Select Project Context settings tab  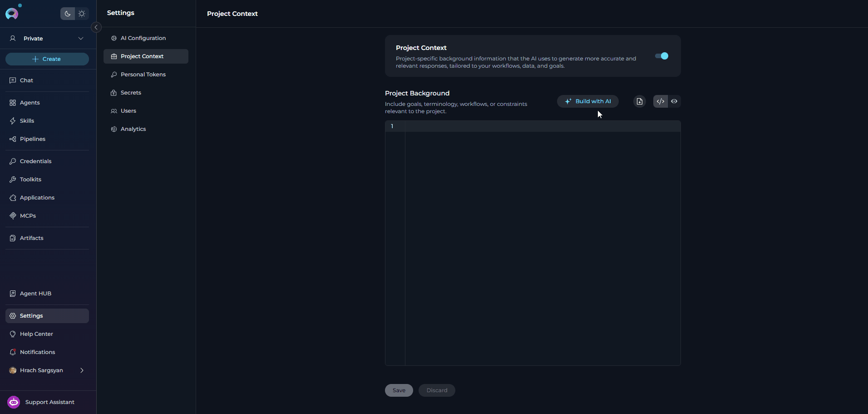(x=146, y=56)
